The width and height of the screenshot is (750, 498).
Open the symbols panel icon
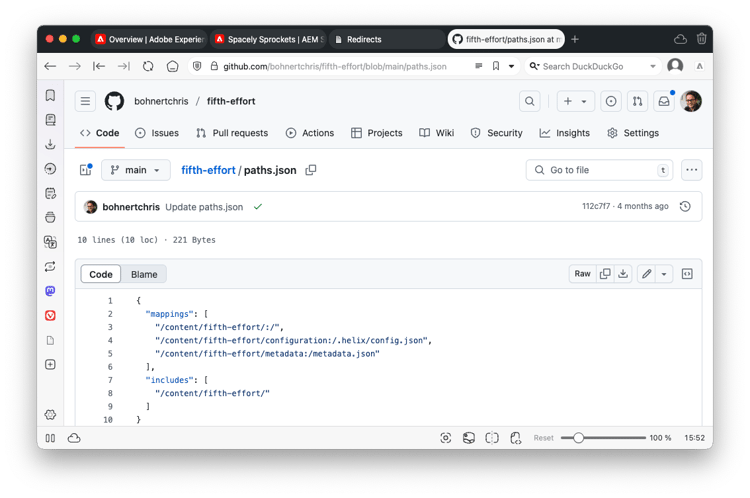(687, 274)
